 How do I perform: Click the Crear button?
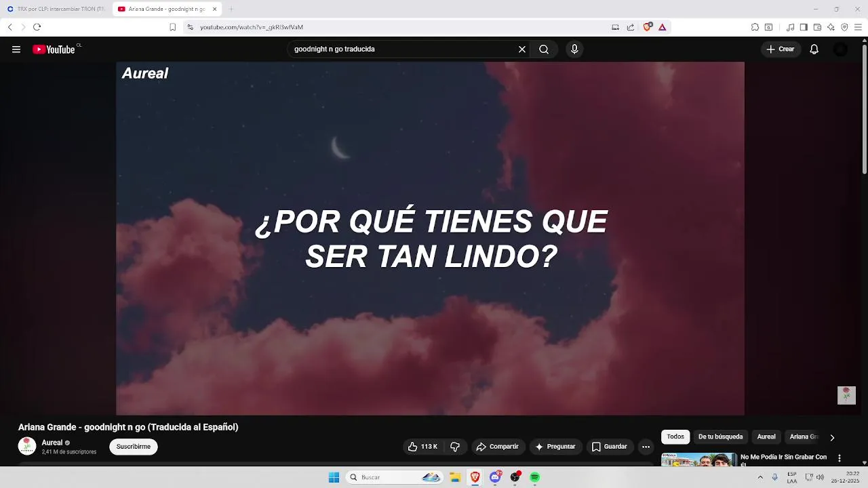[x=781, y=49]
